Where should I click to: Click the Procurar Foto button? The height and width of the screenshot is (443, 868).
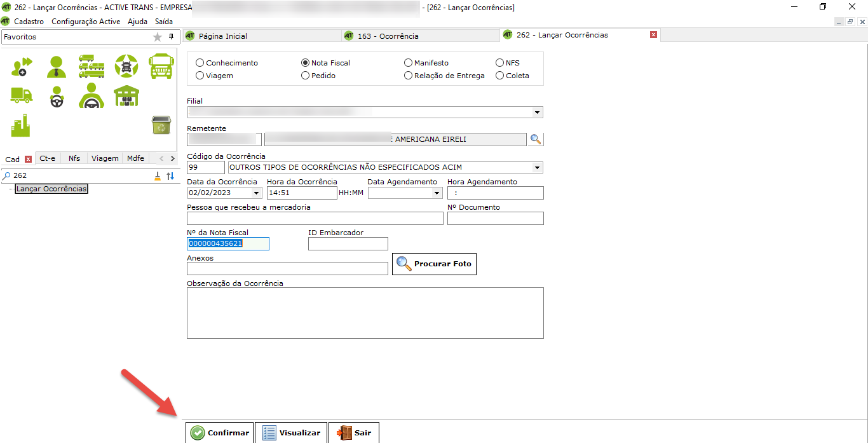pos(434,264)
